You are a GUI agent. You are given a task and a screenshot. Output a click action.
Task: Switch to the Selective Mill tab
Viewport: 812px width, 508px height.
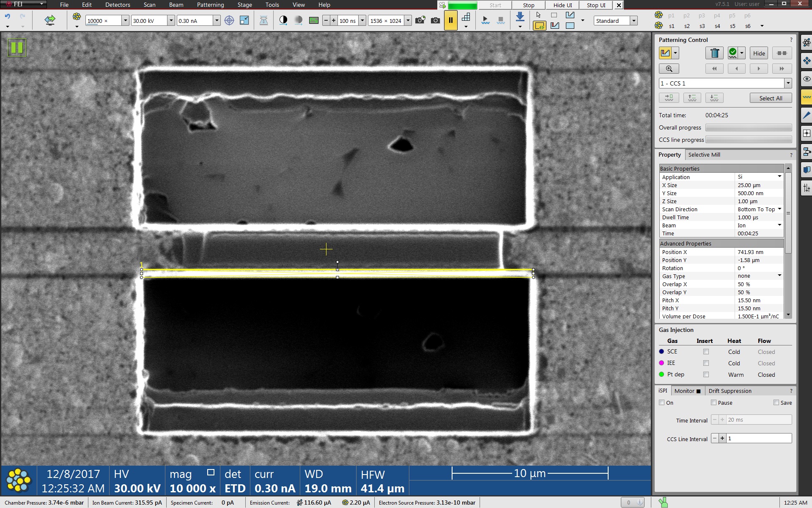(x=704, y=155)
